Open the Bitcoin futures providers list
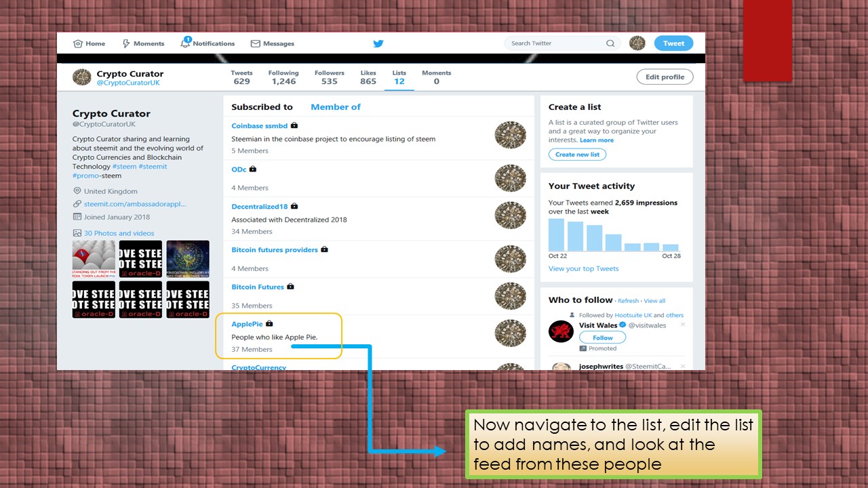The image size is (868, 488). click(275, 250)
